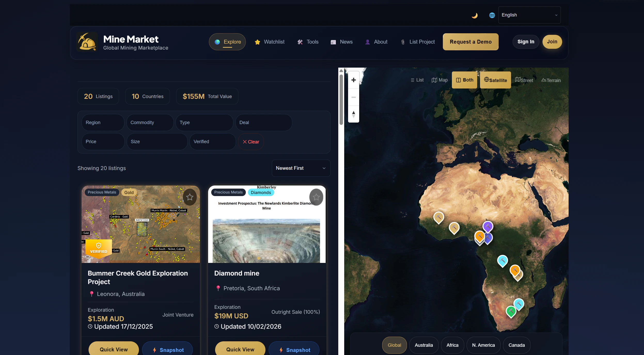Click the map zoom out minus button
The height and width of the screenshot is (355, 644).
pyautogui.click(x=354, y=97)
